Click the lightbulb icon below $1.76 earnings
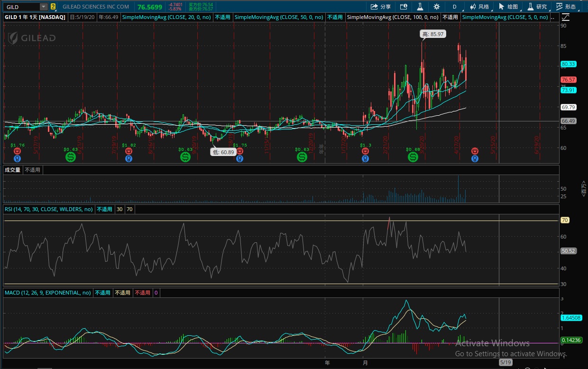The height and width of the screenshot is (369, 588). [18, 158]
